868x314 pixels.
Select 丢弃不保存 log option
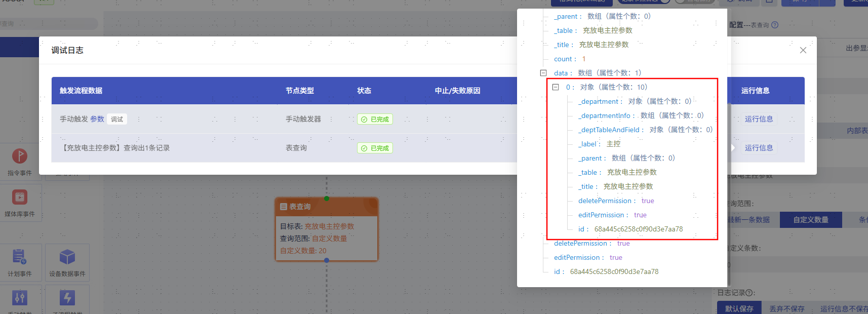click(x=787, y=308)
